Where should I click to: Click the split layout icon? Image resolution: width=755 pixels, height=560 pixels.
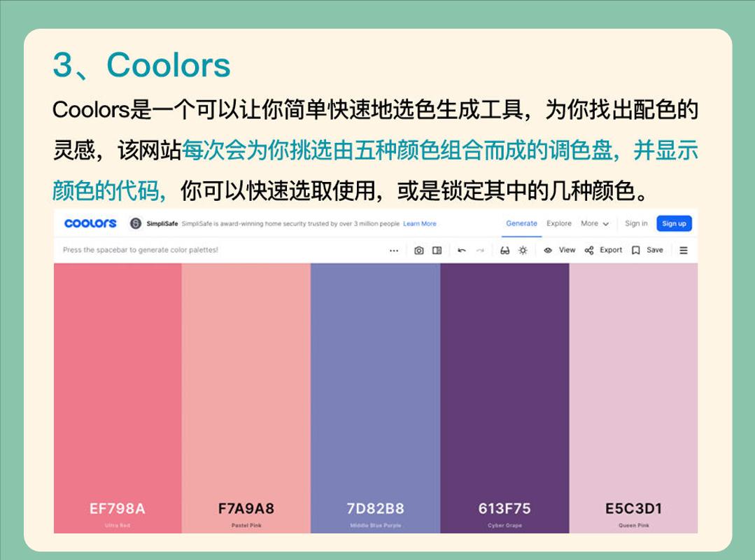(437, 251)
